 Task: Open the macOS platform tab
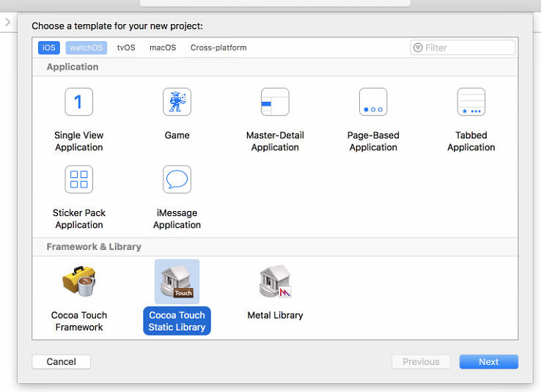tap(163, 48)
